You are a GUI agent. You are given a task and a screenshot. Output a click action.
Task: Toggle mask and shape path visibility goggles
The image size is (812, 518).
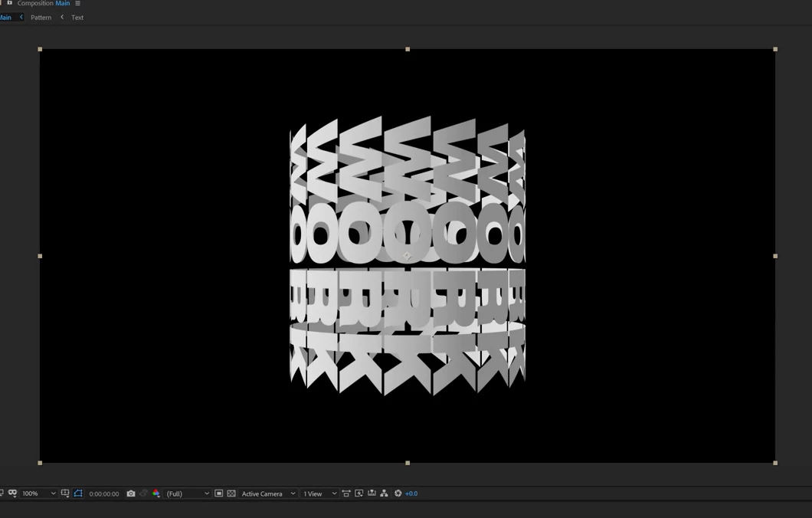click(12, 493)
